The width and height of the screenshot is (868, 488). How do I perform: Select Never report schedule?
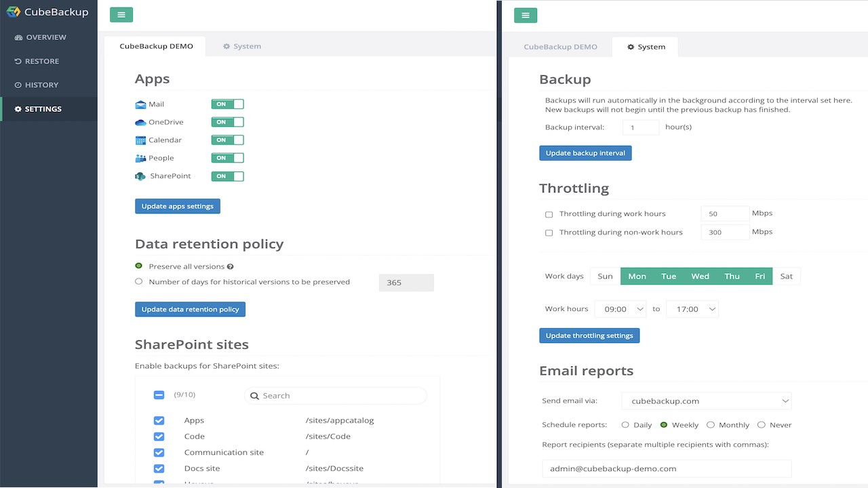click(x=762, y=425)
